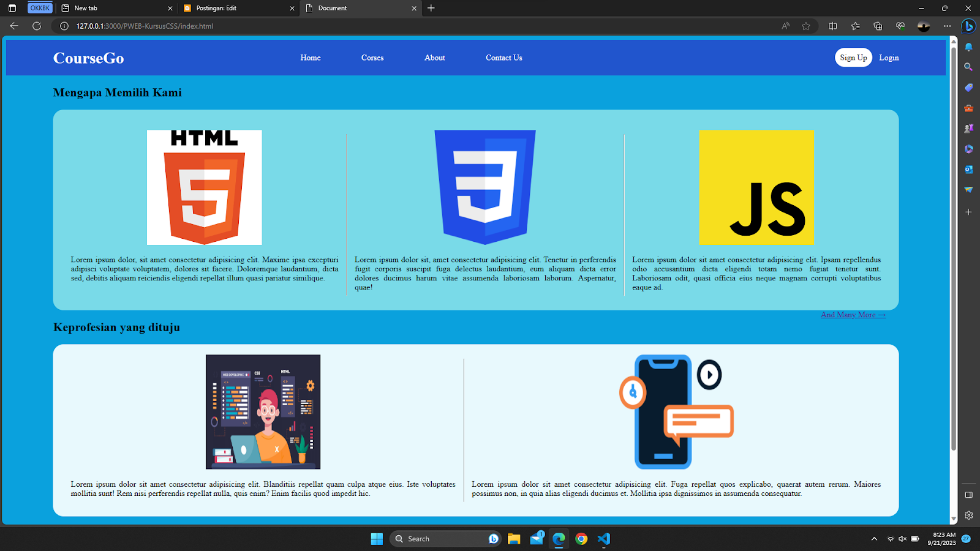Open Collections icon in browser toolbar
Screen dimensions: 980x551
click(x=878, y=26)
